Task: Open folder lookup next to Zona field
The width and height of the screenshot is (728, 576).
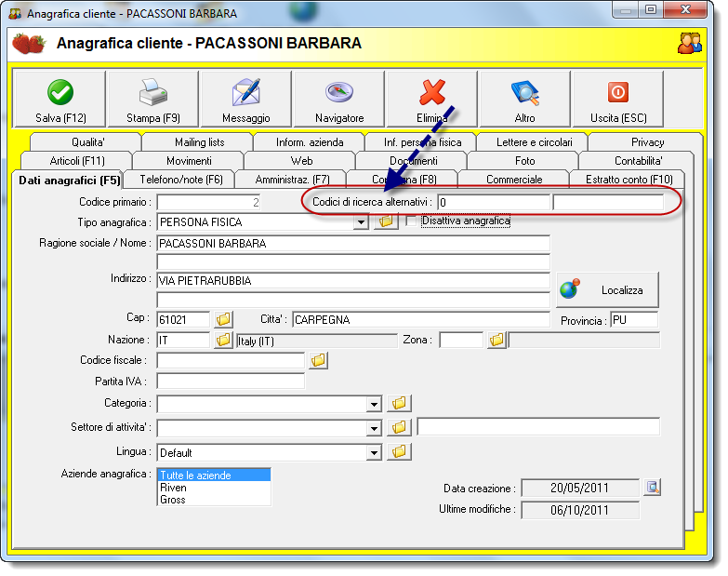Action: coord(496,340)
